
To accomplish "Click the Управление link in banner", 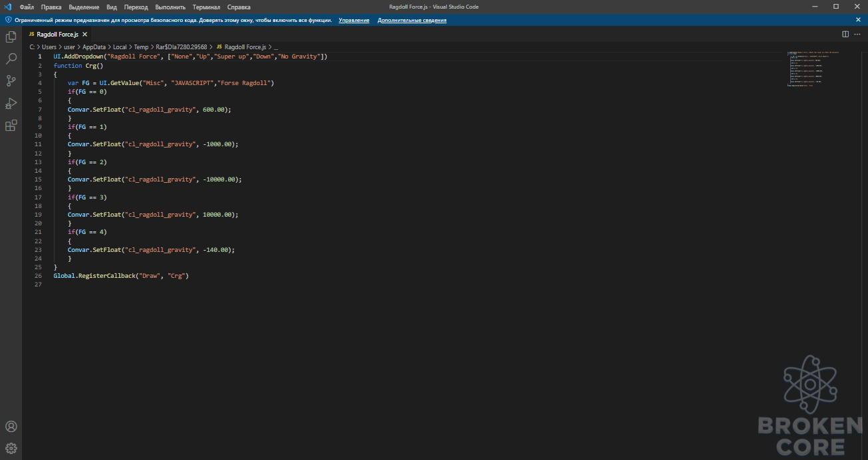I will [x=354, y=20].
